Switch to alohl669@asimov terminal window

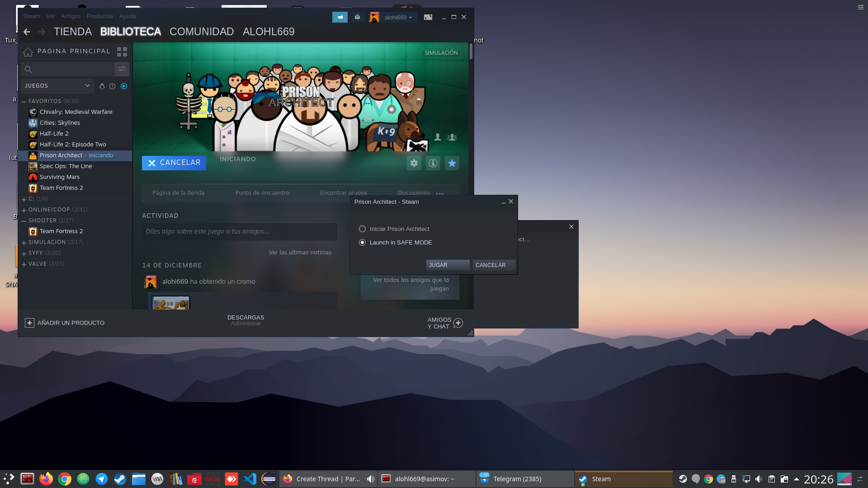426,479
